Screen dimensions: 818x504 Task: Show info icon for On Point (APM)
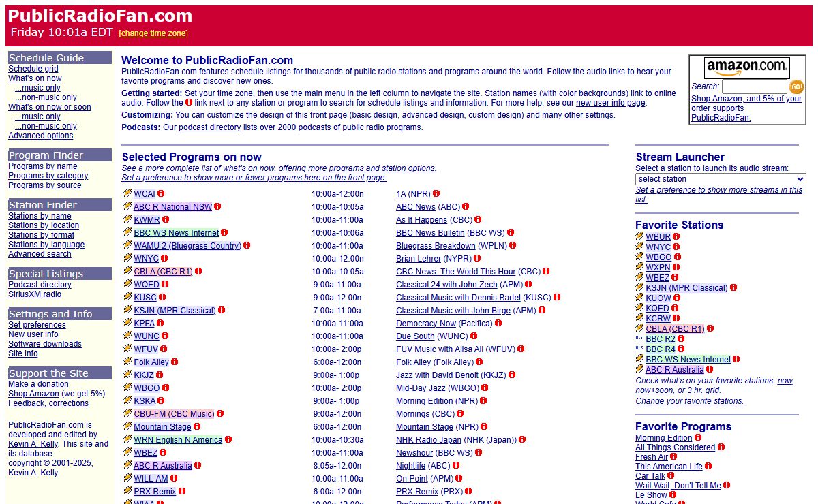tap(459, 478)
